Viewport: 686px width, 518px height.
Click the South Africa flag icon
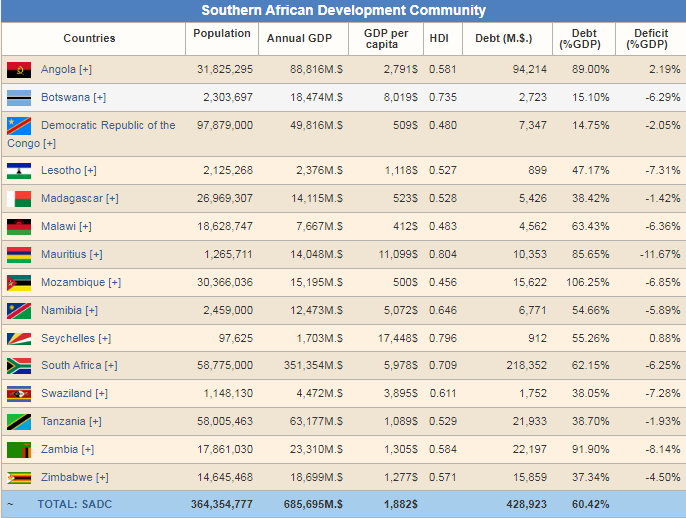click(x=19, y=366)
